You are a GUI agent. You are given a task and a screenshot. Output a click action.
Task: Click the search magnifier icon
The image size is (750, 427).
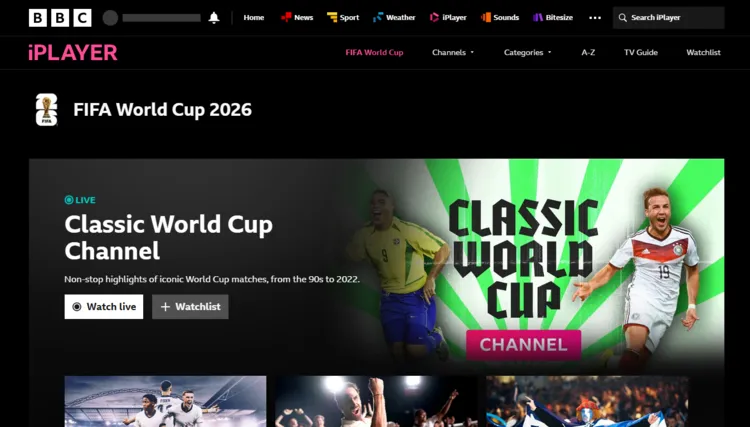point(622,18)
